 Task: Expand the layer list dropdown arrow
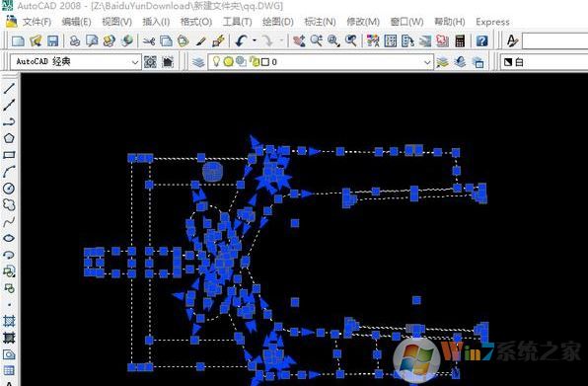(427, 62)
